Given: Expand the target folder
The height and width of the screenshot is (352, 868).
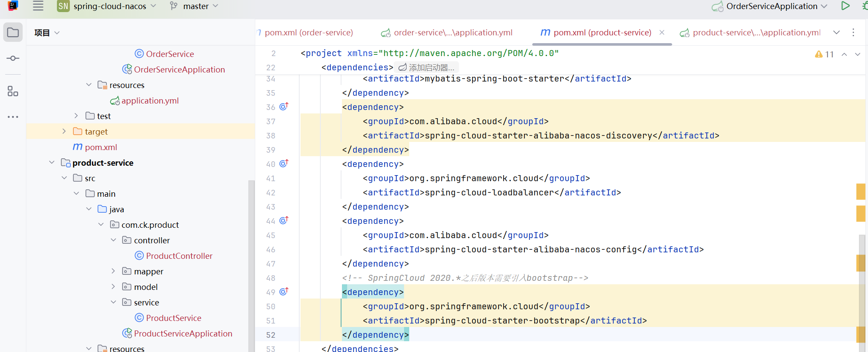Looking at the screenshot, I should tap(64, 131).
